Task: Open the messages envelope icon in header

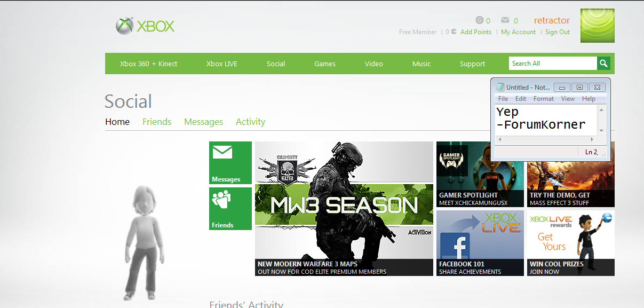Action: tap(505, 20)
